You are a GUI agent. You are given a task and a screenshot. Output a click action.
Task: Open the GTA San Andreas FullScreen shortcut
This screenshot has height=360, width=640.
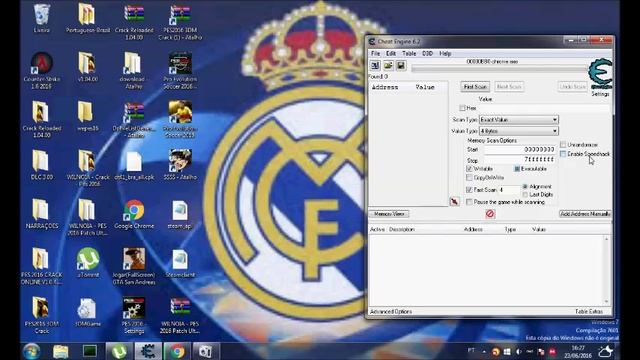(x=134, y=266)
